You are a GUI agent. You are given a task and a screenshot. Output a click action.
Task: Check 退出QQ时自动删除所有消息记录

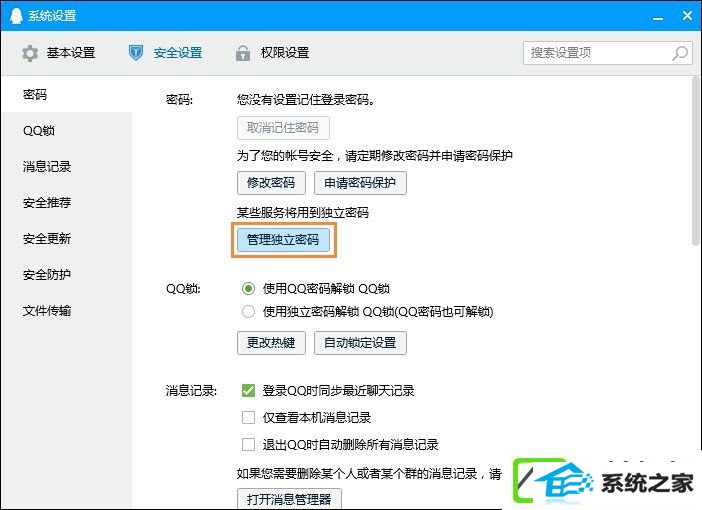(x=248, y=444)
